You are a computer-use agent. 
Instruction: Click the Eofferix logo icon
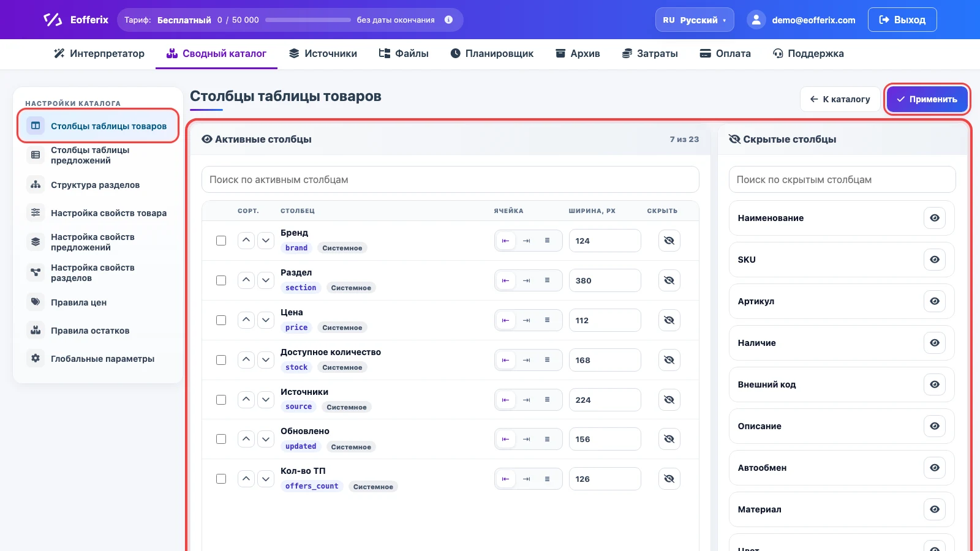pyautogui.click(x=53, y=20)
